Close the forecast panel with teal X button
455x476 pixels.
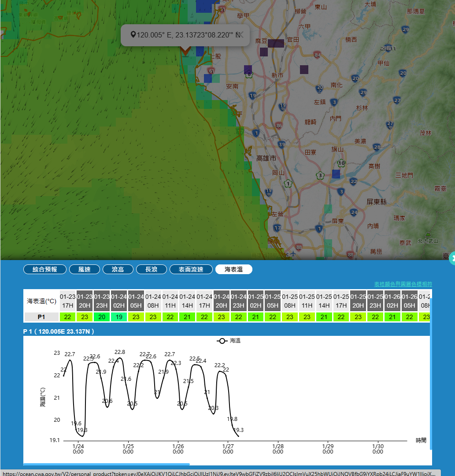tap(452, 259)
